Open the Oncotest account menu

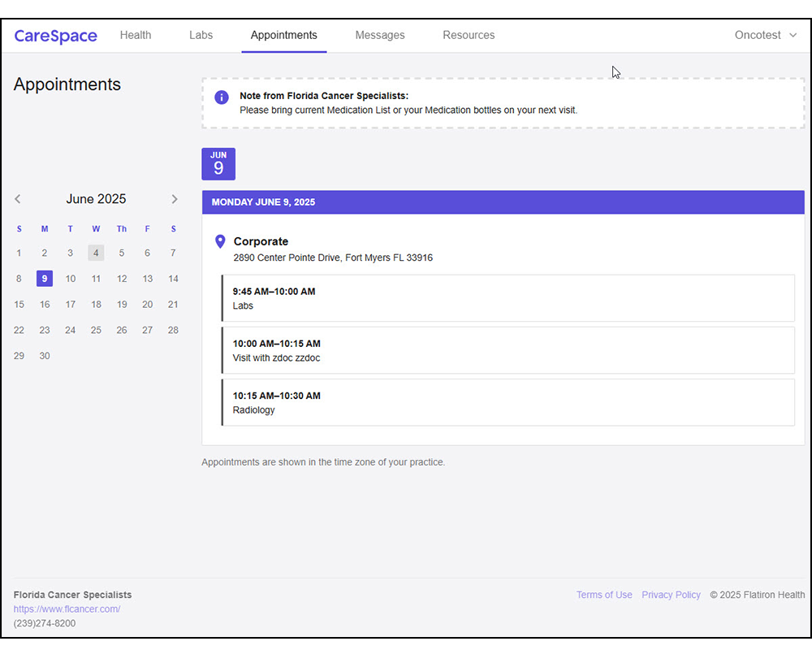756,36
